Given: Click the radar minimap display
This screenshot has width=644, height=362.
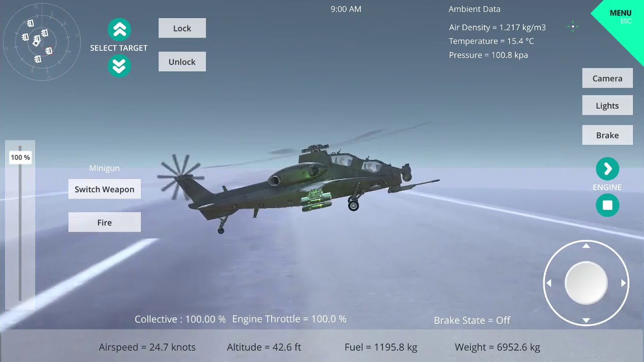Looking at the screenshot, I should click(x=42, y=41).
